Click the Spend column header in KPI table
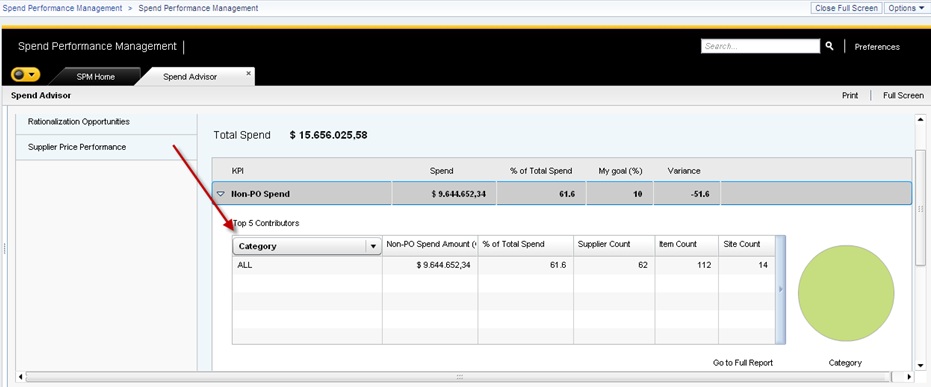This screenshot has width=931, height=387. point(441,171)
